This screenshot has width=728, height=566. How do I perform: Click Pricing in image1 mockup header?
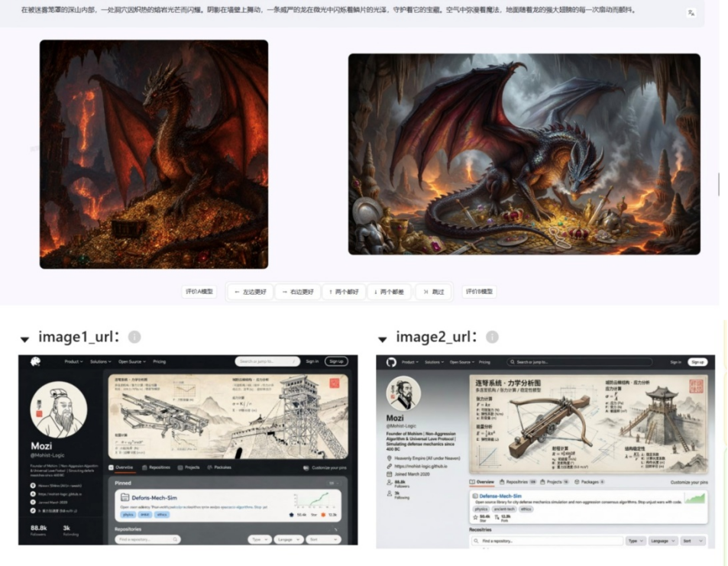click(159, 362)
